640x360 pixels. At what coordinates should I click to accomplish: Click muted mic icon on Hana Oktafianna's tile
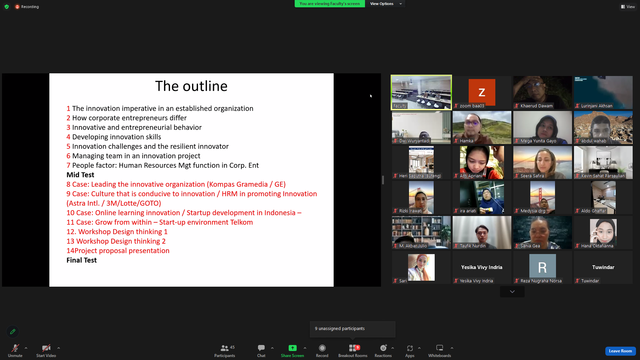pyautogui.click(x=578, y=246)
